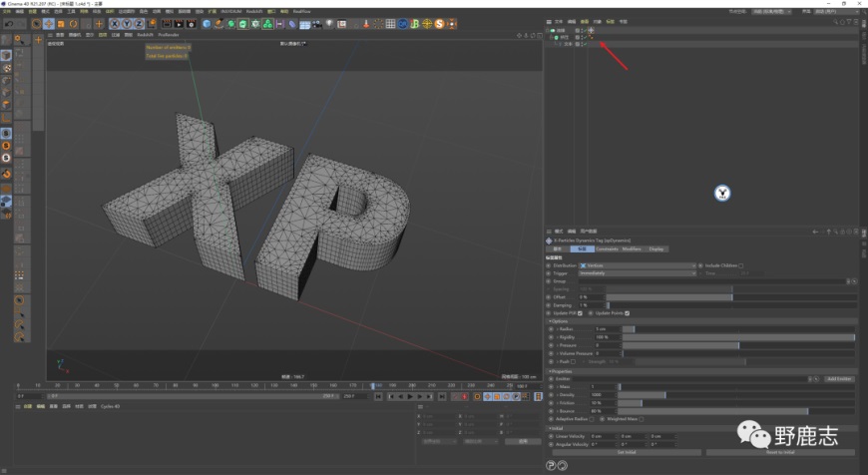The height and width of the screenshot is (475, 868).
Task: Open ProRender menu in viewport bar
Action: pyautogui.click(x=169, y=35)
